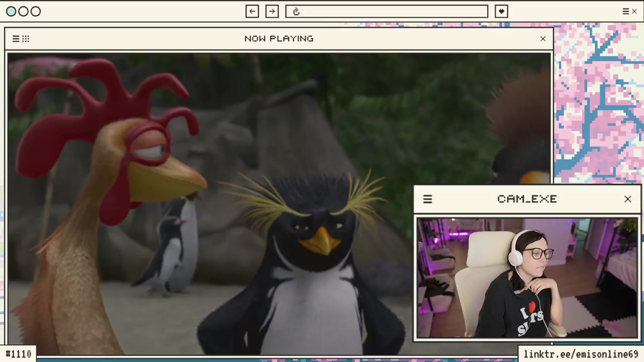Open the CAM_EXE hamburger menu

[428, 199]
